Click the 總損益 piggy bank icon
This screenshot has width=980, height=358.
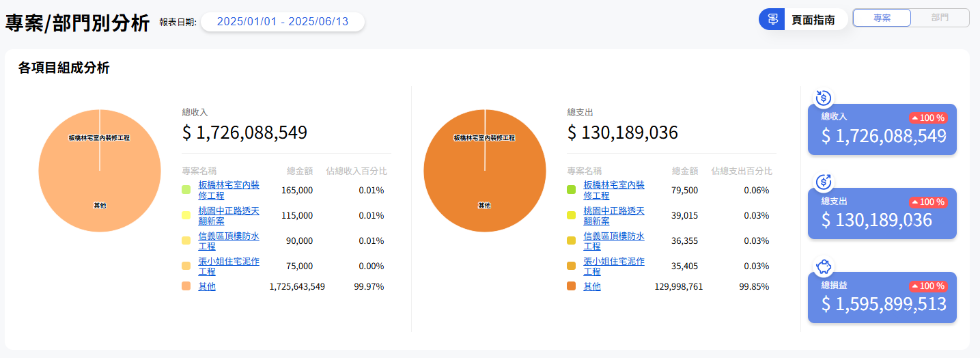(823, 266)
